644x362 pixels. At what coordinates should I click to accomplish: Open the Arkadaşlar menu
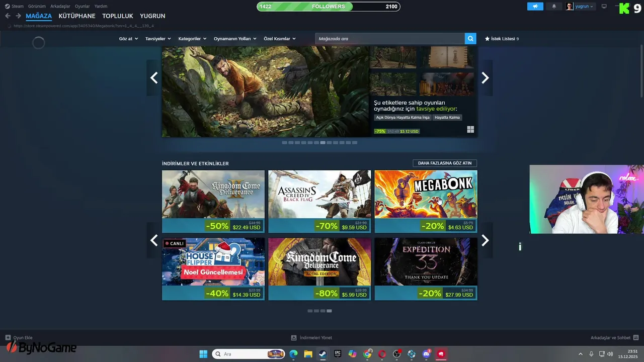60,6
